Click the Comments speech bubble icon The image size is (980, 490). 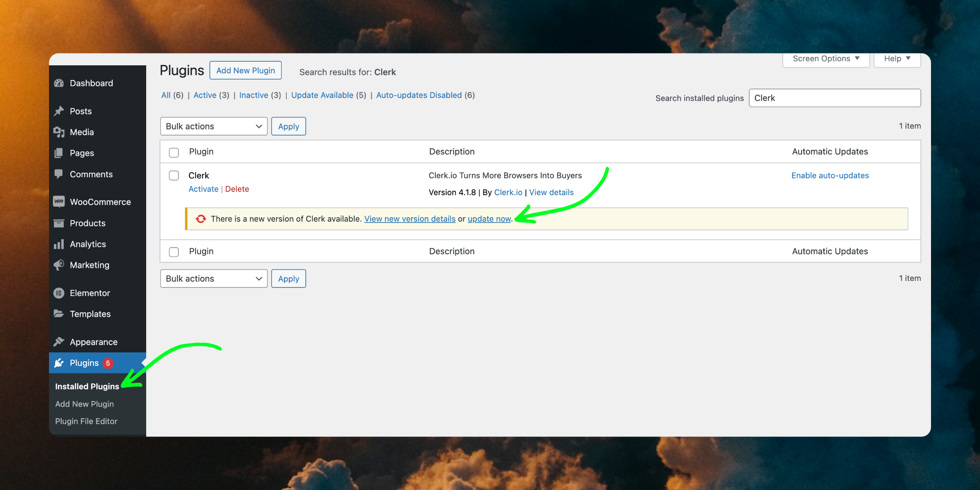(x=59, y=174)
